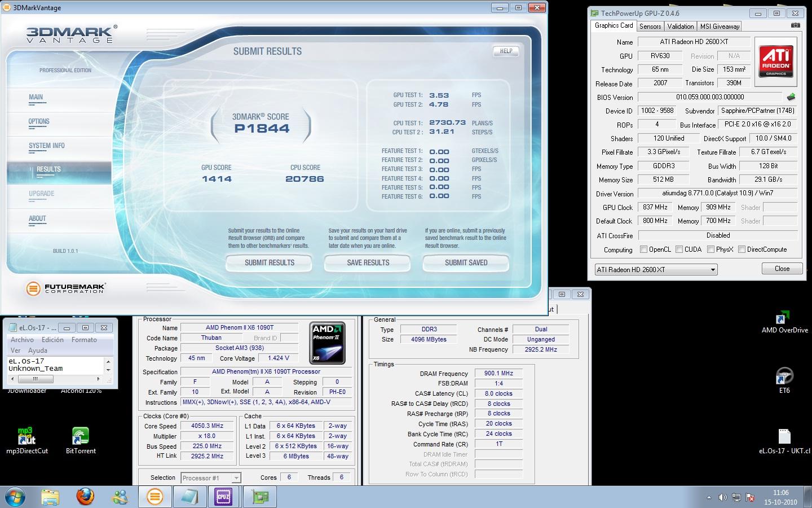Switch to the Sensors tab
The height and width of the screenshot is (508, 812).
tap(650, 27)
